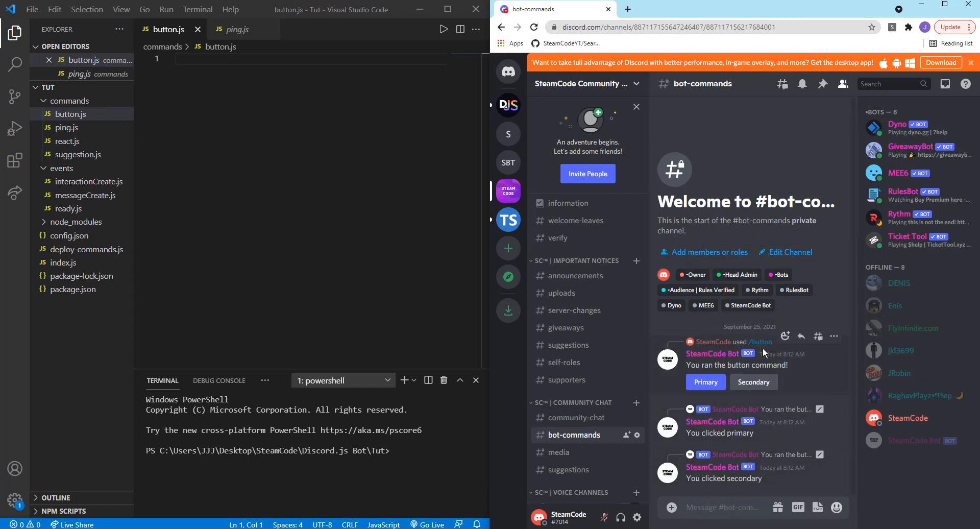This screenshot has width=980, height=529.
Task: Open the Extensions view in activity bar
Action: pos(15,160)
